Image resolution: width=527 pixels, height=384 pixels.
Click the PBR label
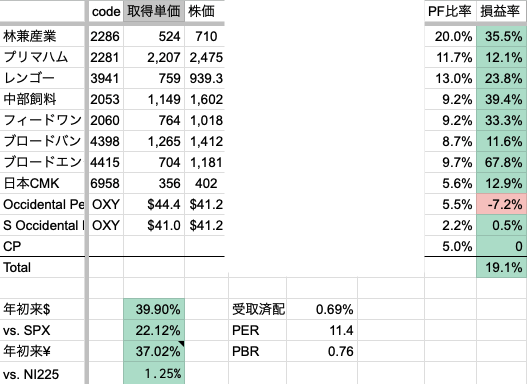click(257, 351)
